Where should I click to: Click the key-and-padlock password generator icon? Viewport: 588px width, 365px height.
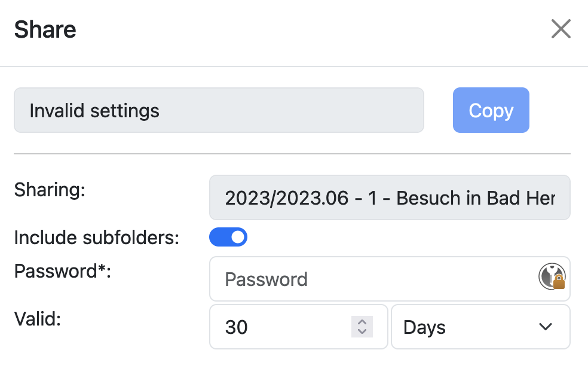[552, 276]
